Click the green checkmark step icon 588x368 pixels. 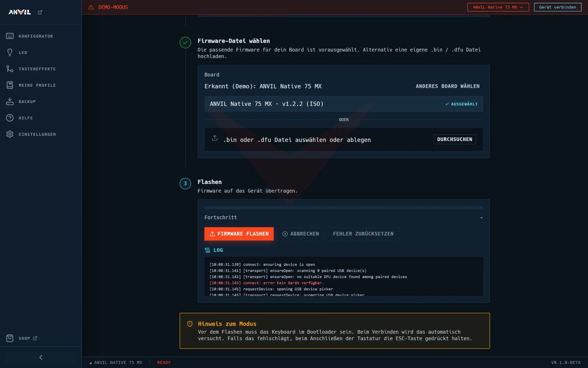coord(185,43)
